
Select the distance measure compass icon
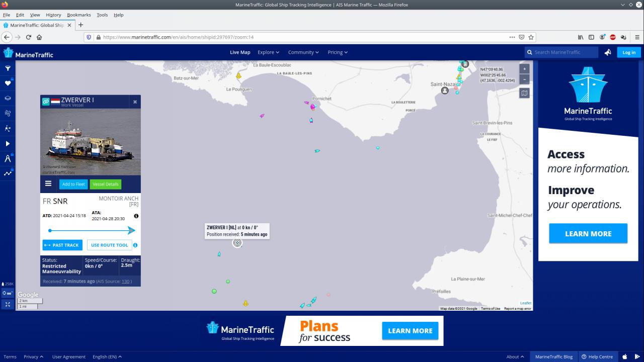8,158
